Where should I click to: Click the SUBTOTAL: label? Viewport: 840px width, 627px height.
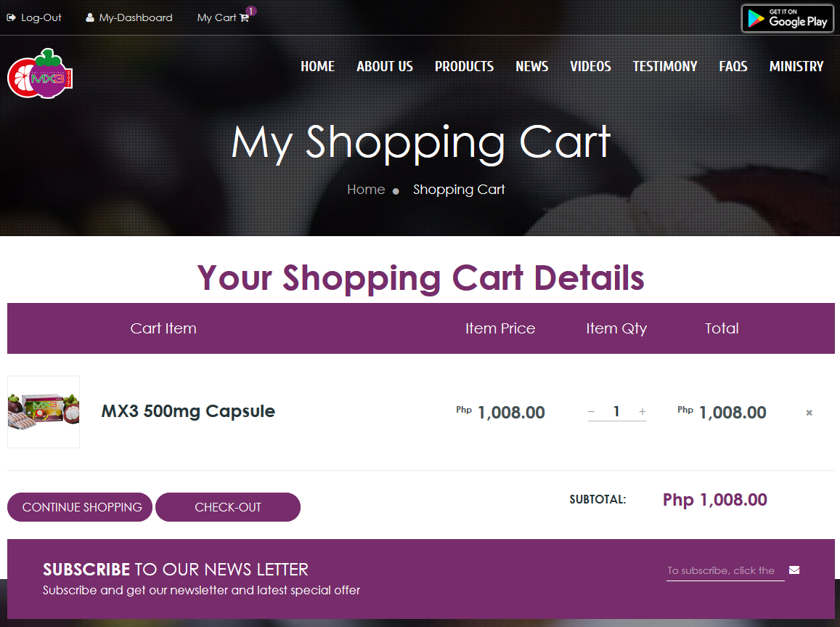point(598,499)
